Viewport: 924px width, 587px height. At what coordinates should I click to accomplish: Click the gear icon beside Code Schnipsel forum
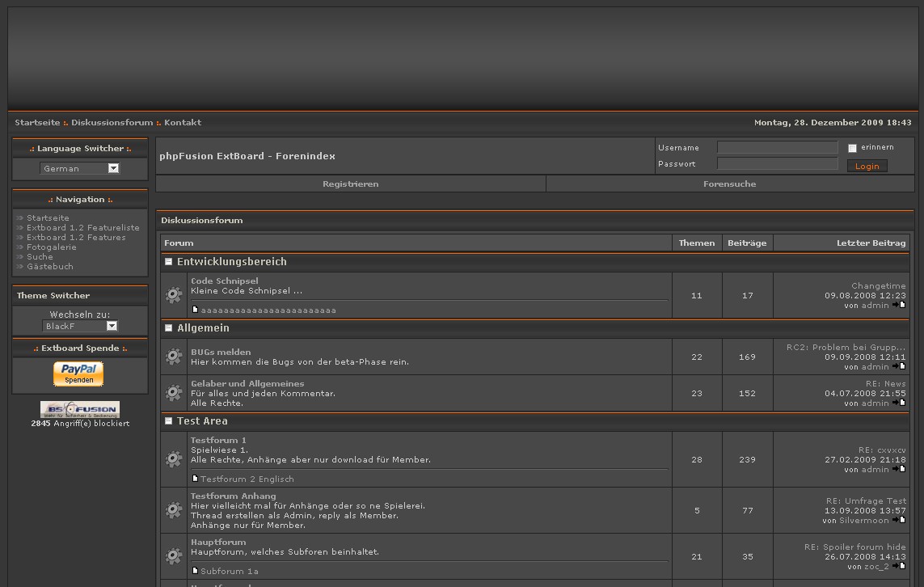click(174, 295)
